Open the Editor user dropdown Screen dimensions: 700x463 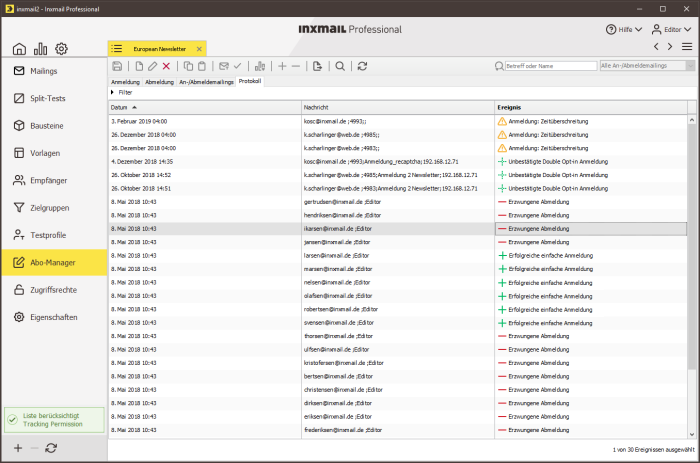coord(671,29)
